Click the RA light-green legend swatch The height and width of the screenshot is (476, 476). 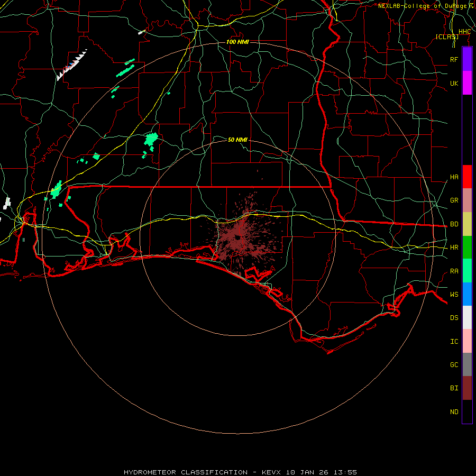click(467, 271)
